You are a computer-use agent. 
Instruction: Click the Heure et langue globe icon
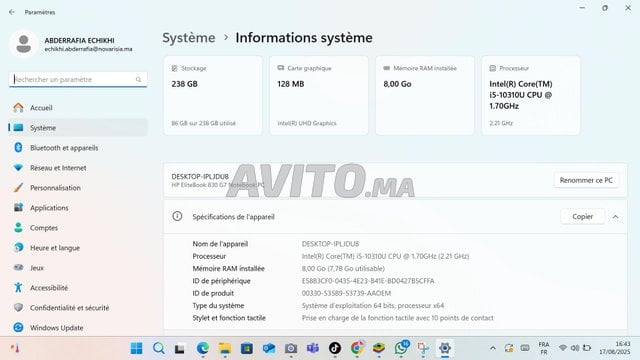pyautogui.click(x=18, y=247)
